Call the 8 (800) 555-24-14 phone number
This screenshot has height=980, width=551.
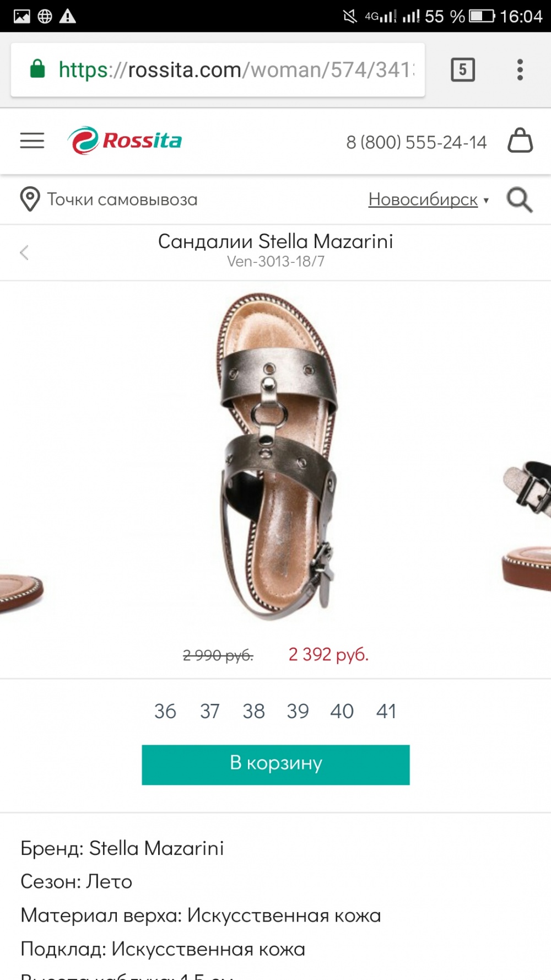pos(416,142)
